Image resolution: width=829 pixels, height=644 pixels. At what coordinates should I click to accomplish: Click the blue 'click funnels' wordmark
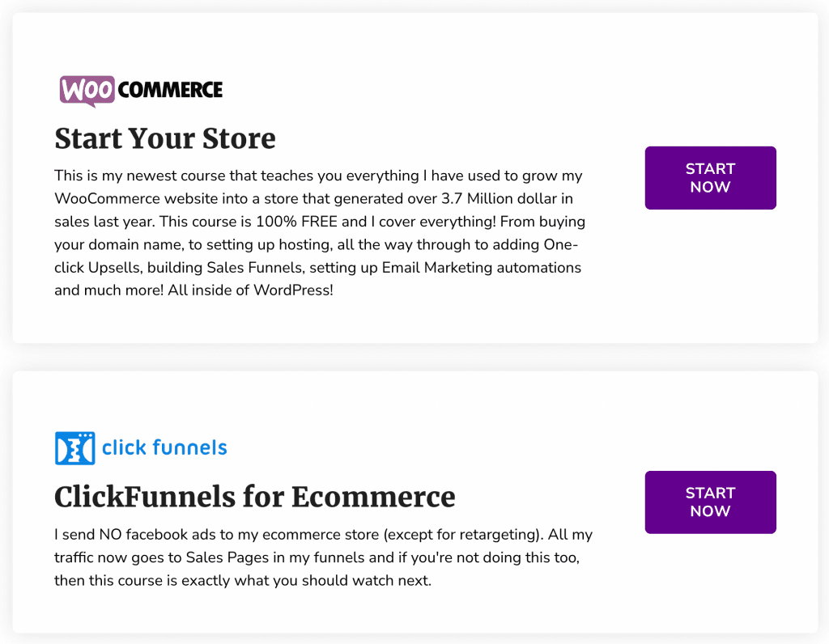tap(164, 447)
